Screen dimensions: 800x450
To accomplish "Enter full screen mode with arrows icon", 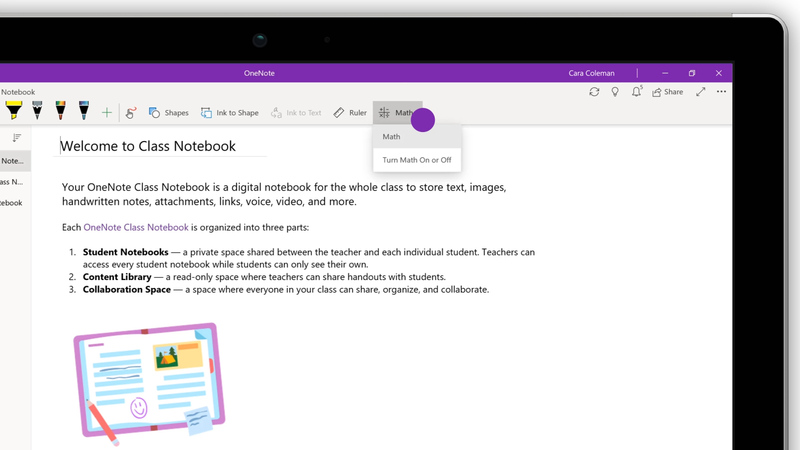I will 700,92.
